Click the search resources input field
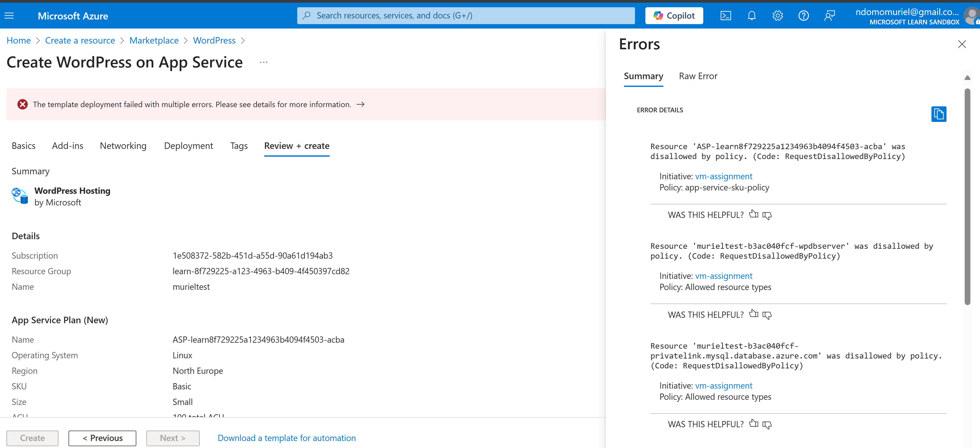Screen dimensions: 980x448 [x=466, y=16]
